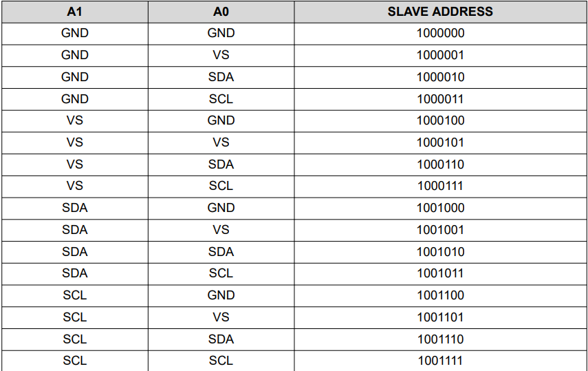This screenshot has width=588, height=371.
Task: Click the address value 1001101
Action: tap(440, 317)
